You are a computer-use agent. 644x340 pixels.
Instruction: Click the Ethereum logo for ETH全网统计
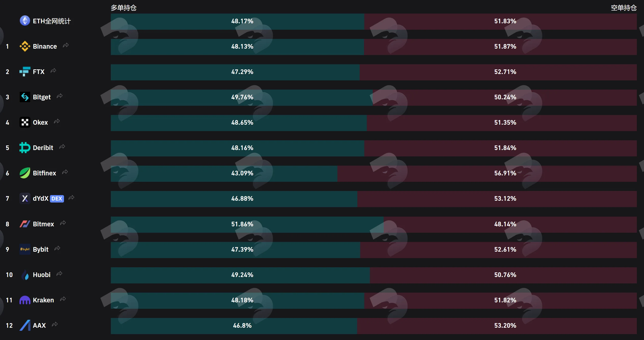tap(25, 21)
